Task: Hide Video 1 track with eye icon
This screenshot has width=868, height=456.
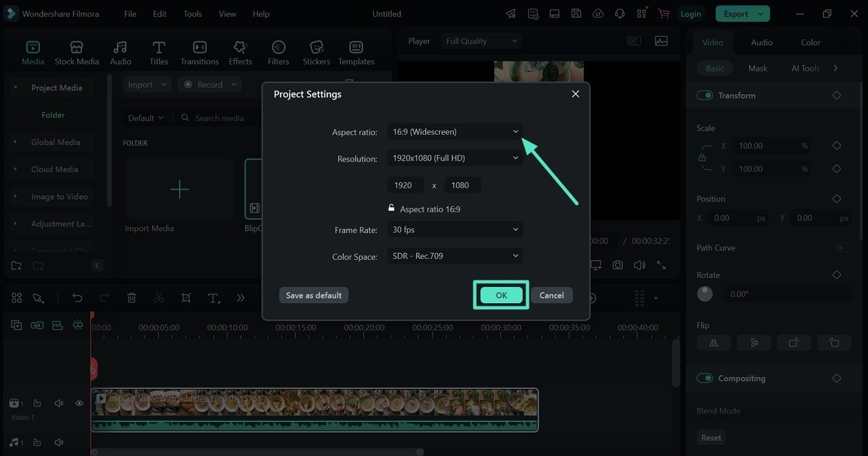Action: pyautogui.click(x=79, y=403)
